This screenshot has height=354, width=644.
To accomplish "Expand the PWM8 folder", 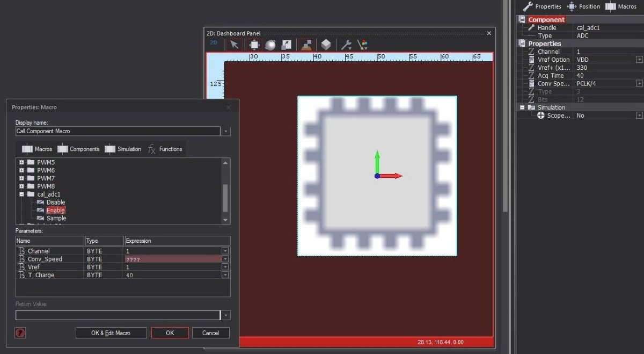I will coord(22,186).
